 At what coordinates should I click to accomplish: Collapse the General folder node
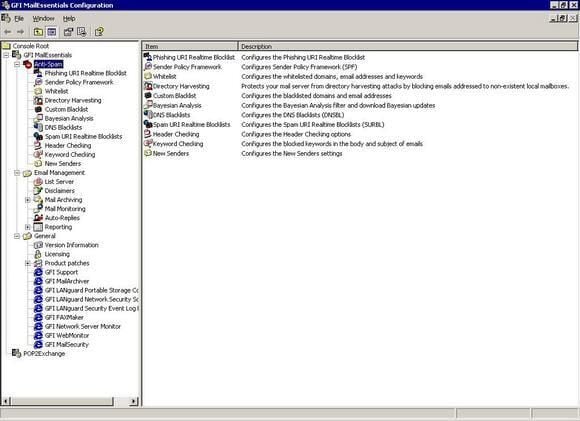pyautogui.click(x=17, y=236)
